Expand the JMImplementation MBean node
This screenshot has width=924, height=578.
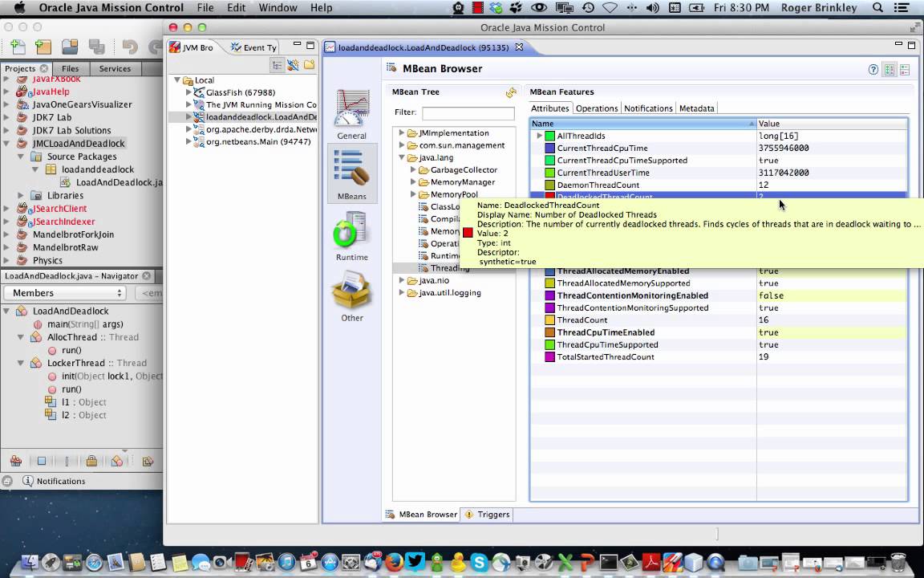tap(402, 132)
